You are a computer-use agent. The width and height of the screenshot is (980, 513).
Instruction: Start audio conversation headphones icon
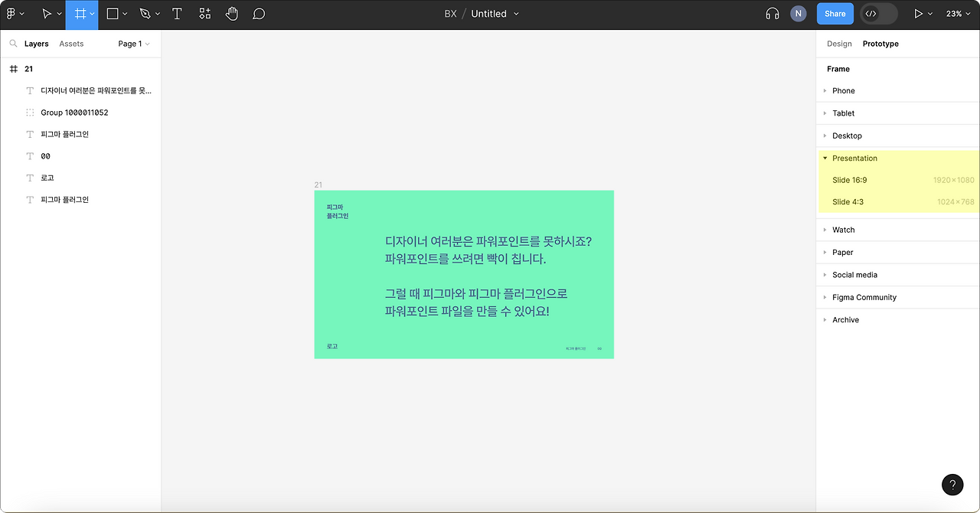point(773,14)
